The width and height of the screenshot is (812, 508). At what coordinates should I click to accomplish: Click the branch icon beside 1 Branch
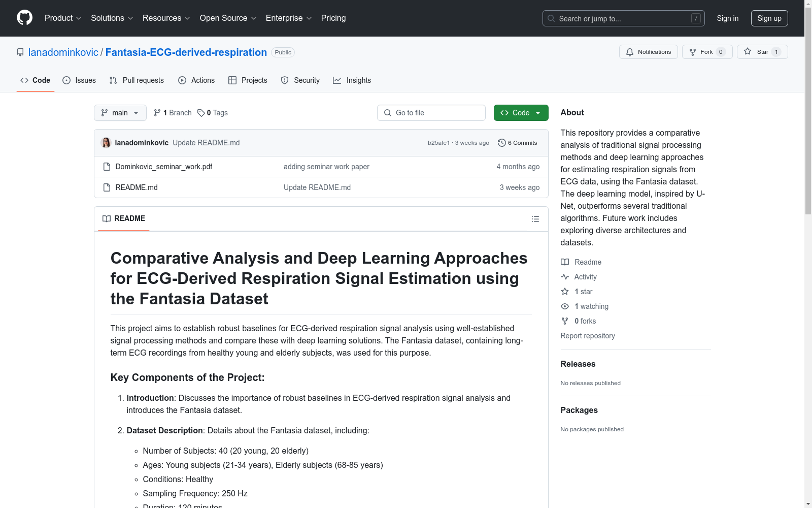(x=157, y=113)
